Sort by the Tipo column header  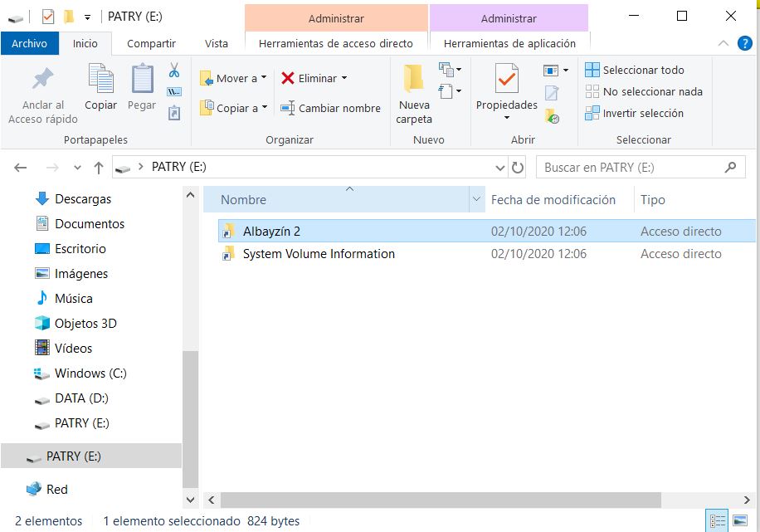coord(652,199)
